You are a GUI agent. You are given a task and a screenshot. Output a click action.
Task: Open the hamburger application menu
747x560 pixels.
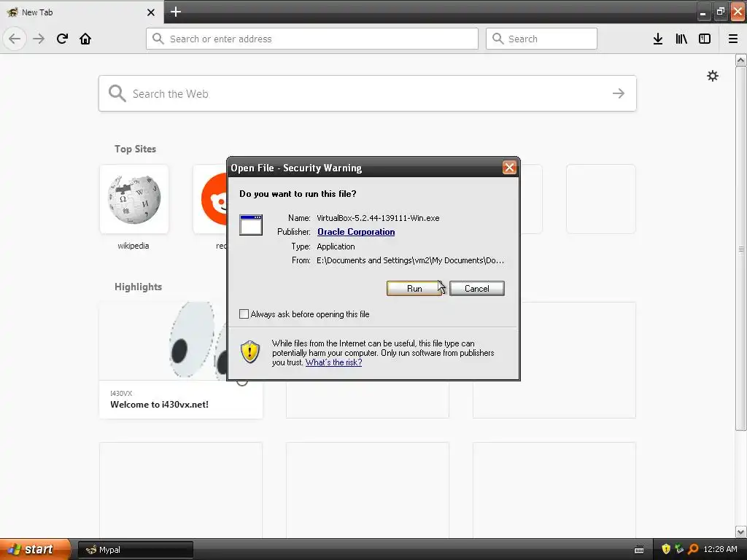733,39
